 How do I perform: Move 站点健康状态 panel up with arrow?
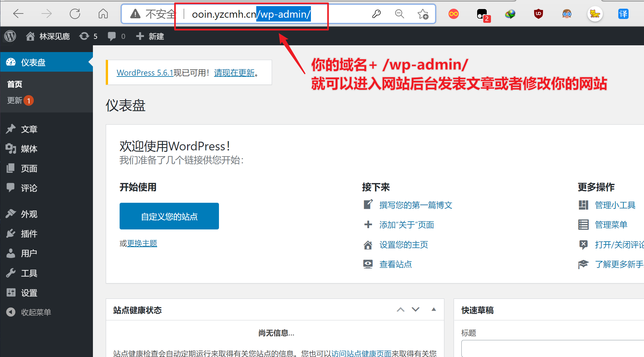pos(401,309)
